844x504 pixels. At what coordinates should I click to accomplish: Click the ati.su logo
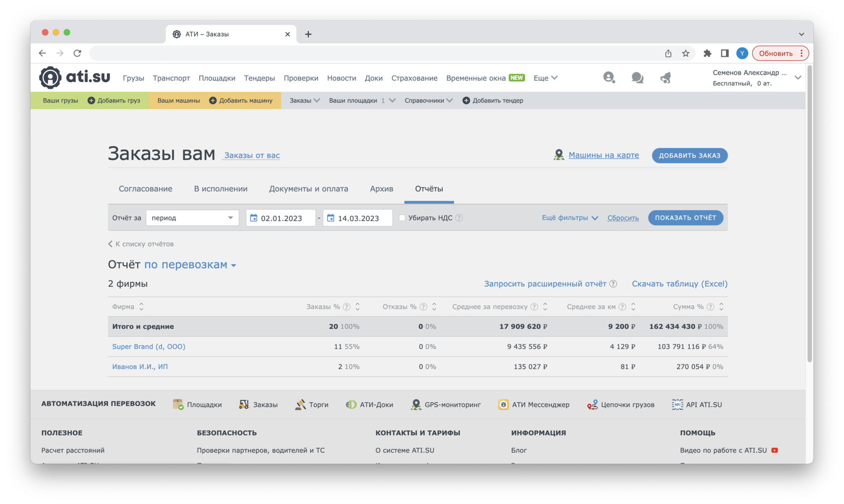tap(75, 77)
